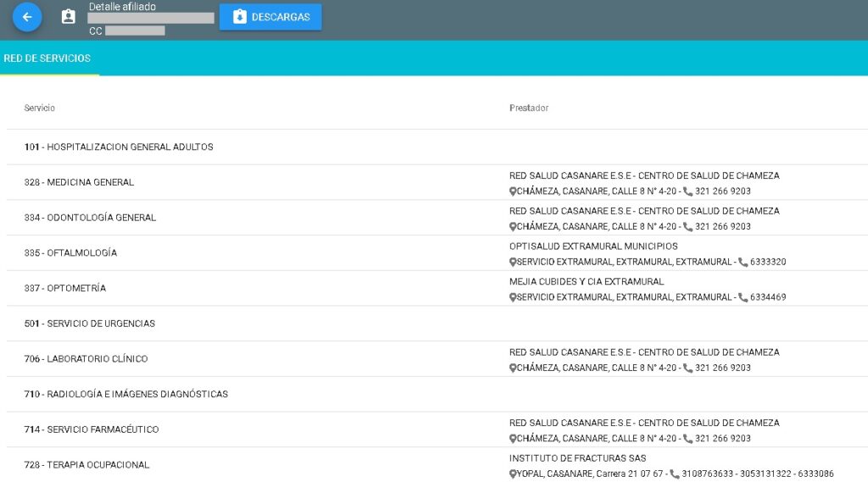Select row 706 - LABORATORIO CLÍNICO
Viewport: 868px width, 482px height.
pyautogui.click(x=437, y=358)
